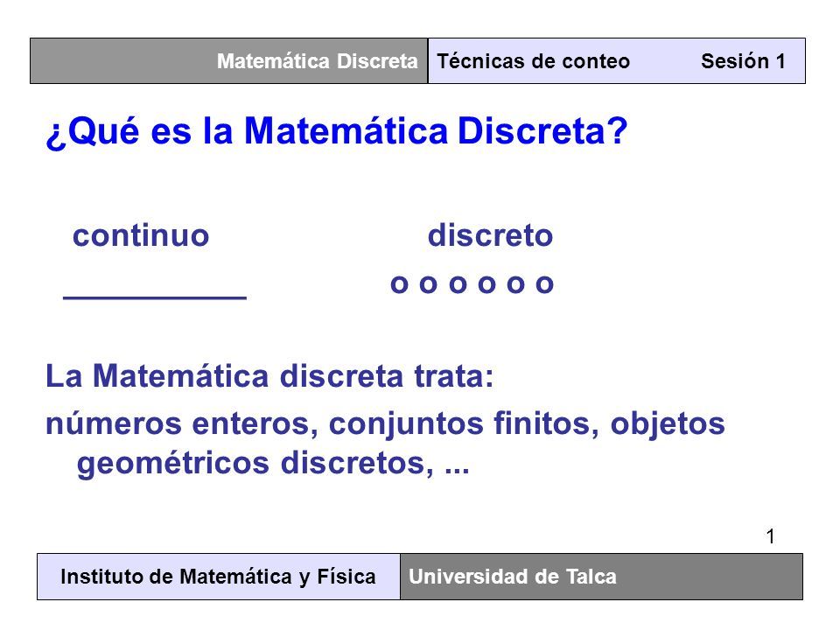This screenshot has height=630, width=840.
Task: Click the text 'La Matemática discreta trata:'
Action: click(x=269, y=375)
